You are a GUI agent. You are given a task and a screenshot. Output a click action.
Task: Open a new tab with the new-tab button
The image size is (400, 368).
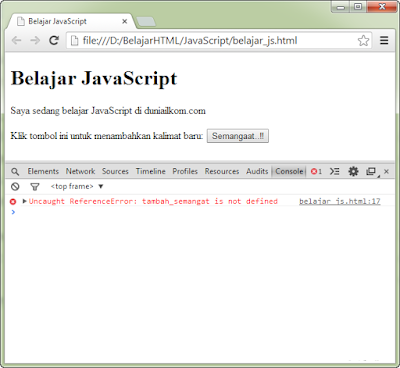(146, 22)
